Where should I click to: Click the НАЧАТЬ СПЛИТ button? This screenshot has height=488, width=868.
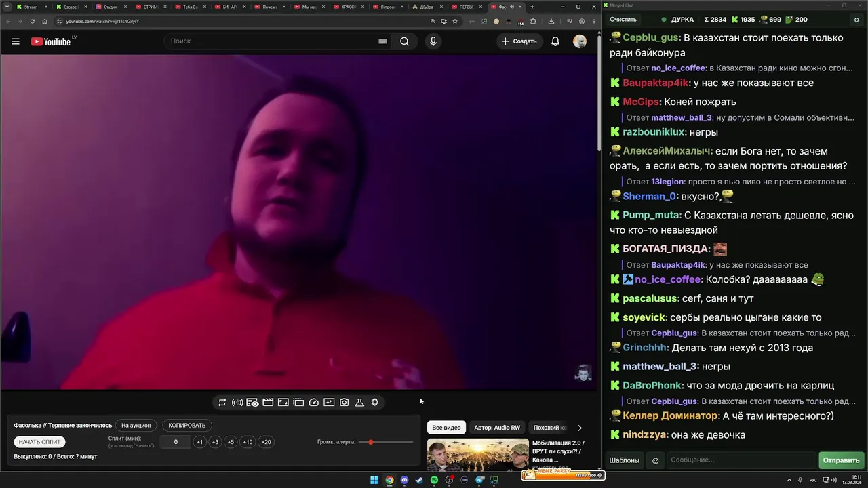click(x=39, y=442)
